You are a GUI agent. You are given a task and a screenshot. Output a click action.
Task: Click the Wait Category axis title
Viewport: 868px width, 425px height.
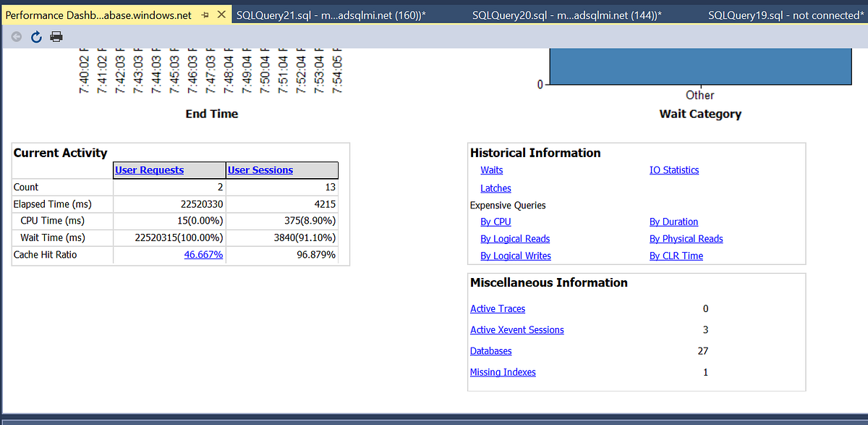[700, 114]
